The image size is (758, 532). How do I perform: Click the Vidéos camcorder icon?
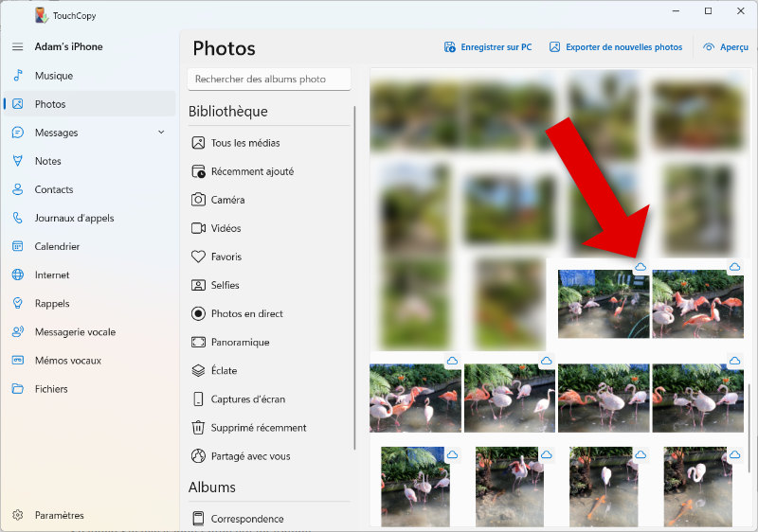198,228
